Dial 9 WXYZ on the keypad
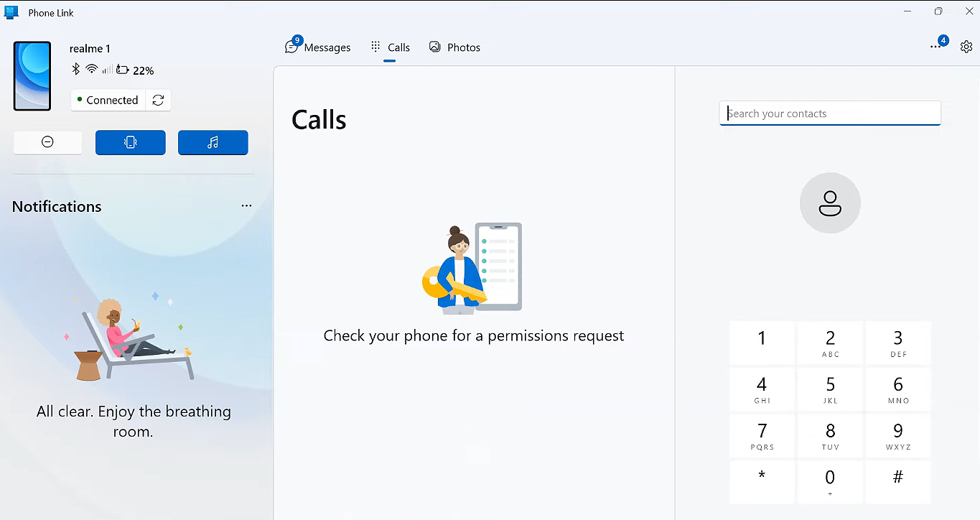980x520 pixels. coord(898,436)
